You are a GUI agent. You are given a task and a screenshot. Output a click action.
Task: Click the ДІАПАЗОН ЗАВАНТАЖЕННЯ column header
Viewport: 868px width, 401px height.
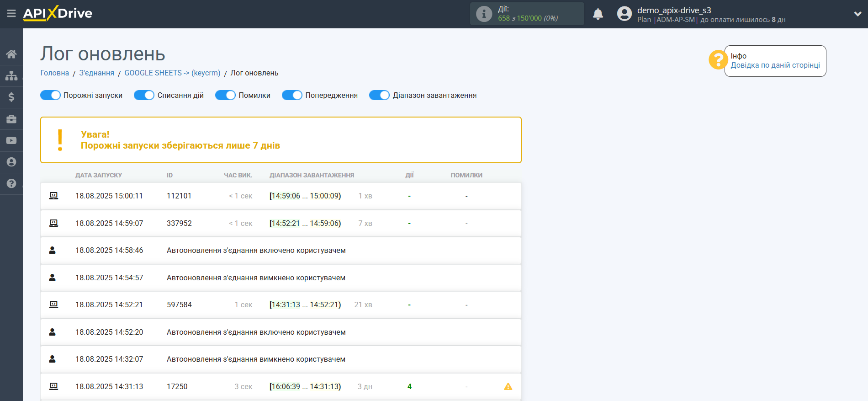(312, 175)
